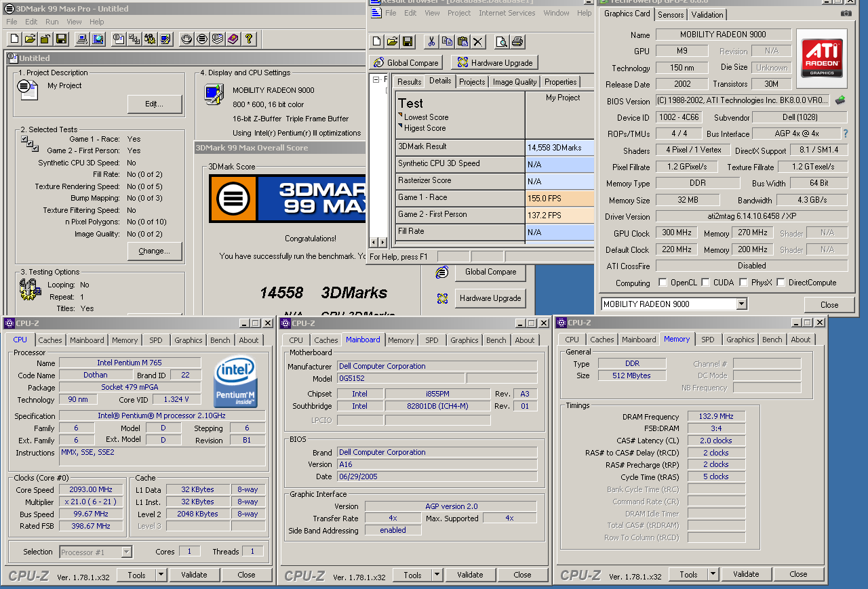
Task: Open Caches tab in the CPU-Z CPU window
Action: point(50,340)
